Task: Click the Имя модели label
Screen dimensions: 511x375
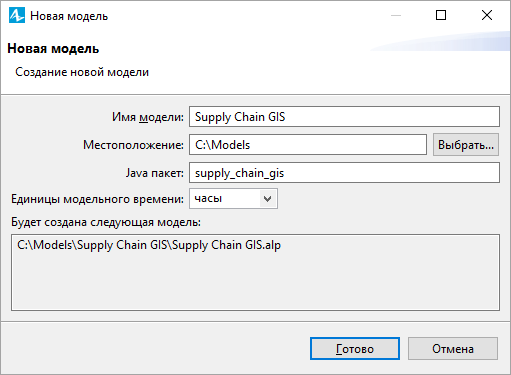Action: click(x=148, y=117)
